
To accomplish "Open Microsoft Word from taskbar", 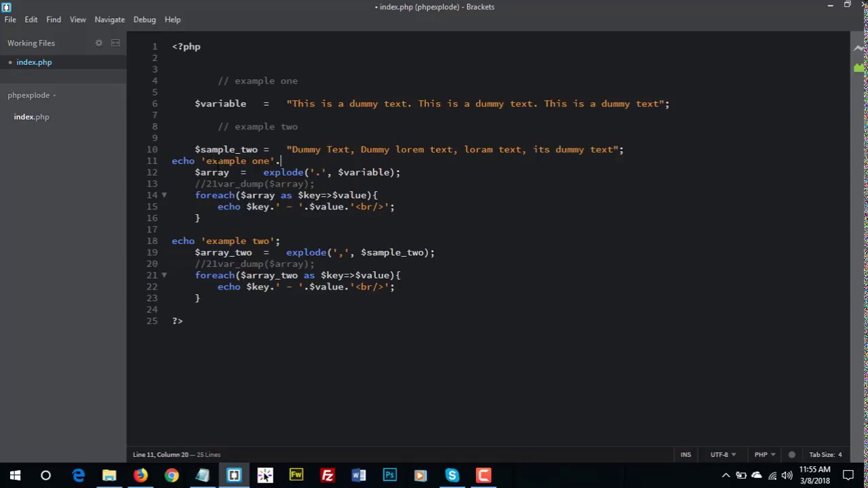I will pyautogui.click(x=359, y=475).
